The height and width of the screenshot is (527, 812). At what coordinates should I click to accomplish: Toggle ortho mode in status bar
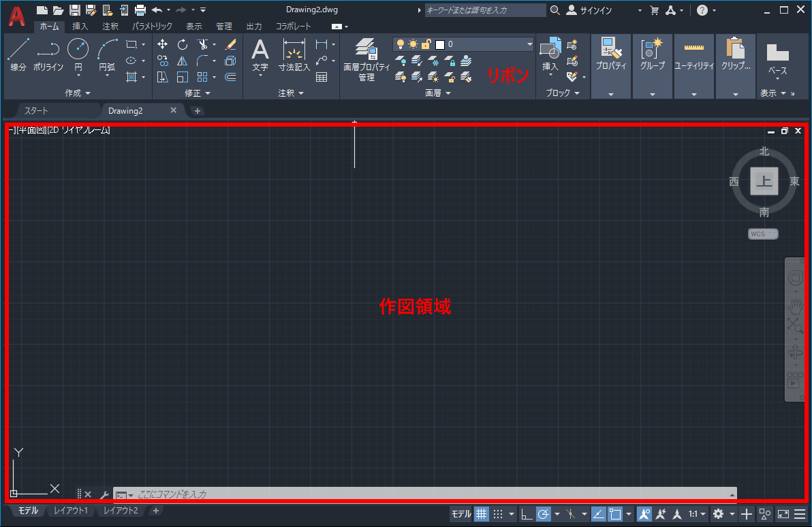pyautogui.click(x=527, y=514)
